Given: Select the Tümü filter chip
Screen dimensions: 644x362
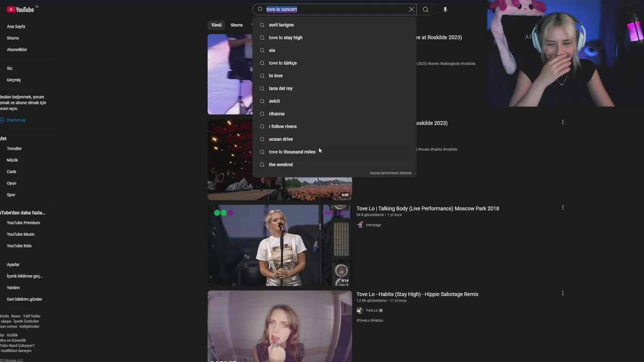Looking at the screenshot, I should (216, 25).
